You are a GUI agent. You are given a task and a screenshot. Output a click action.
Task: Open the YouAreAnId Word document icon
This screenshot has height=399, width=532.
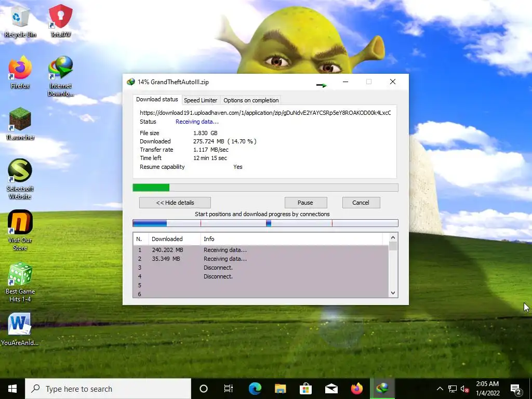20,329
